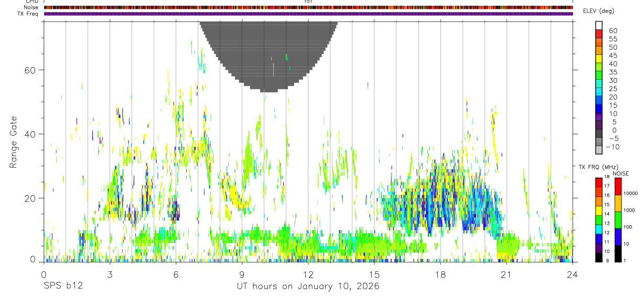Click the ELEV legend value '30'

(x=613, y=81)
